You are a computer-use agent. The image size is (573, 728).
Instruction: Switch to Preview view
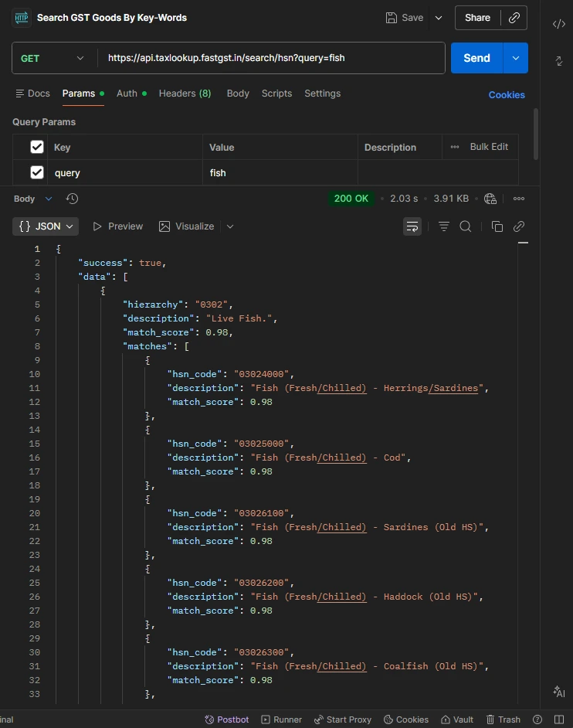[x=118, y=226]
